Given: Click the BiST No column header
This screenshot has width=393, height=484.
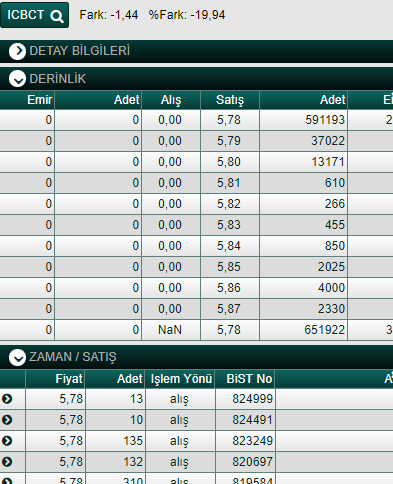Looking at the screenshot, I should (245, 379).
